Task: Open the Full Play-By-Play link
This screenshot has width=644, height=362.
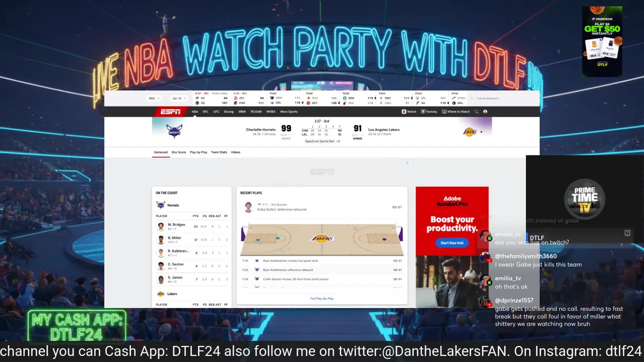Action: (322, 299)
